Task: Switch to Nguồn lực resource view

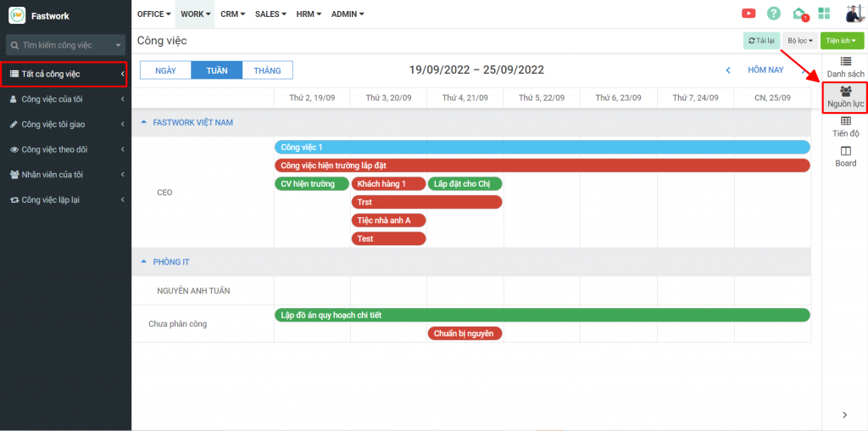Action: click(x=845, y=98)
